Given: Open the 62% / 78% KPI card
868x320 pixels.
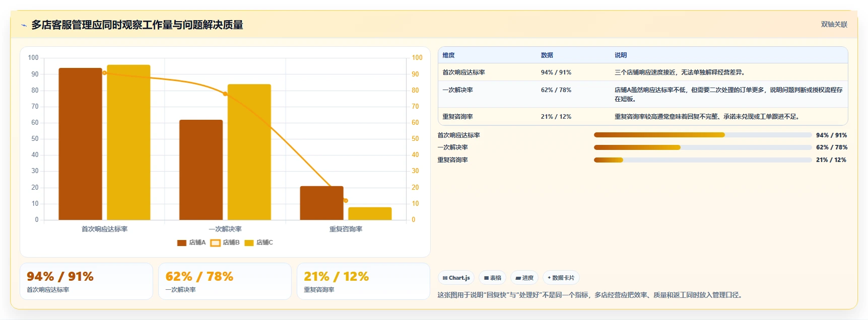Looking at the screenshot, I should click(x=225, y=281).
